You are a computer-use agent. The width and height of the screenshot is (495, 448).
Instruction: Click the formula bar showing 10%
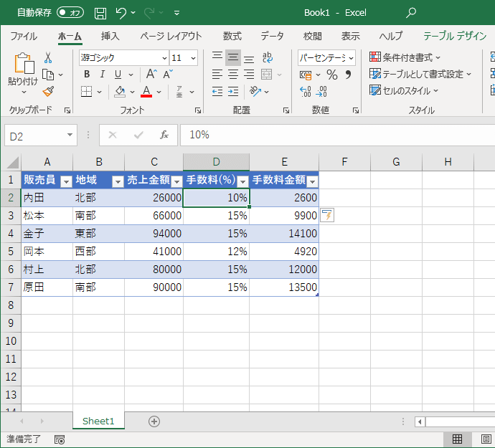337,135
